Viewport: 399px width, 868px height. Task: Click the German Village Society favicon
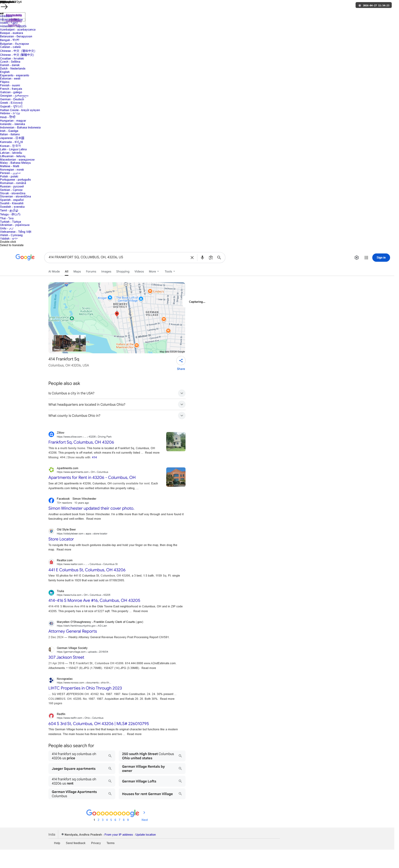tap(51, 650)
